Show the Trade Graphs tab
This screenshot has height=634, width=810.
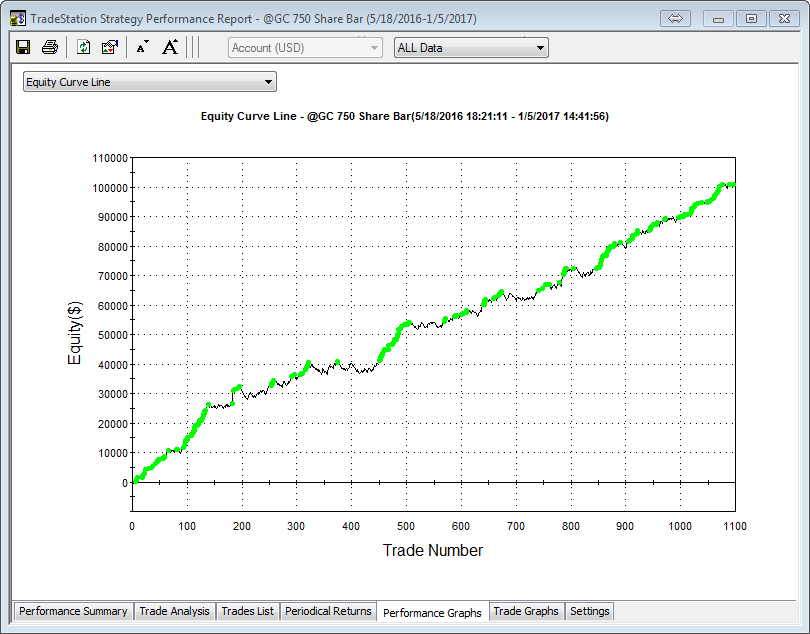click(526, 611)
